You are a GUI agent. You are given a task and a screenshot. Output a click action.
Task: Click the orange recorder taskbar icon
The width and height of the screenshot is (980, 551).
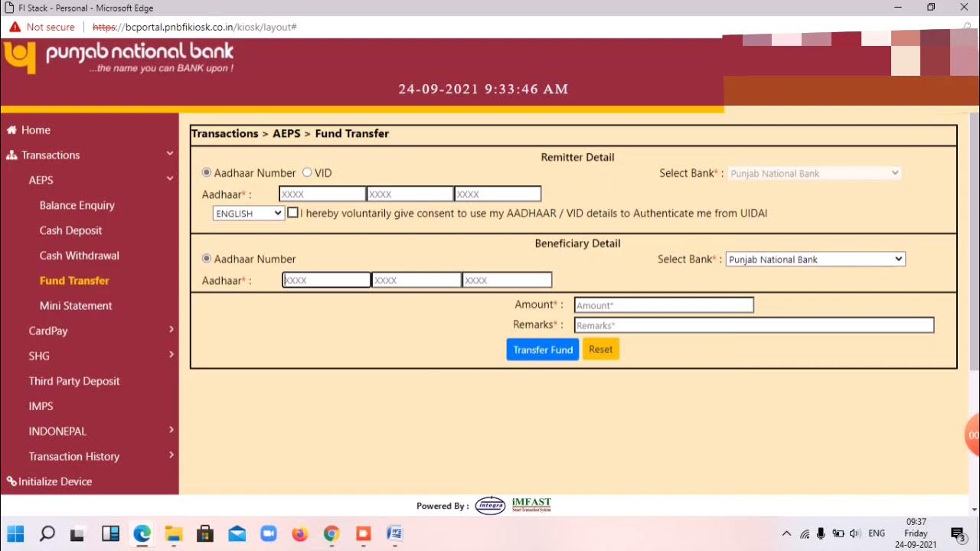[x=364, y=533]
